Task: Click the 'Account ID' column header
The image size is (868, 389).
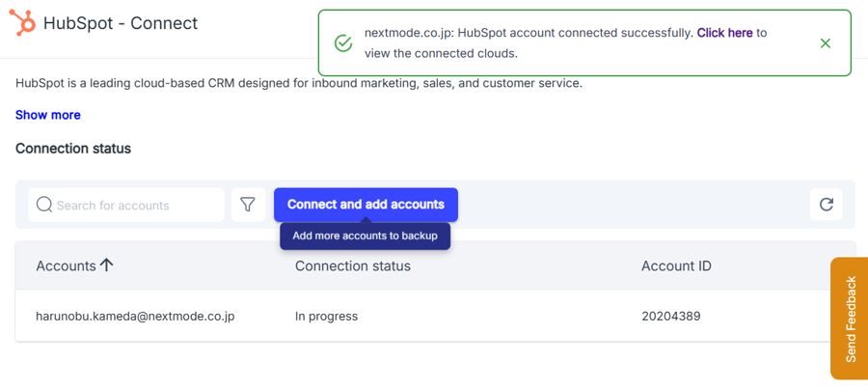Action: (x=676, y=266)
